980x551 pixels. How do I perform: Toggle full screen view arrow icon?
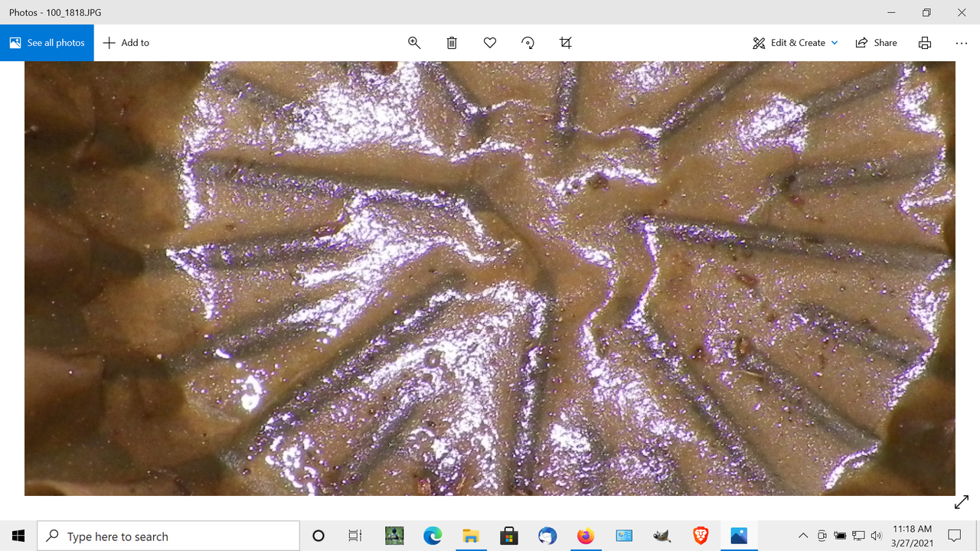pyautogui.click(x=962, y=502)
